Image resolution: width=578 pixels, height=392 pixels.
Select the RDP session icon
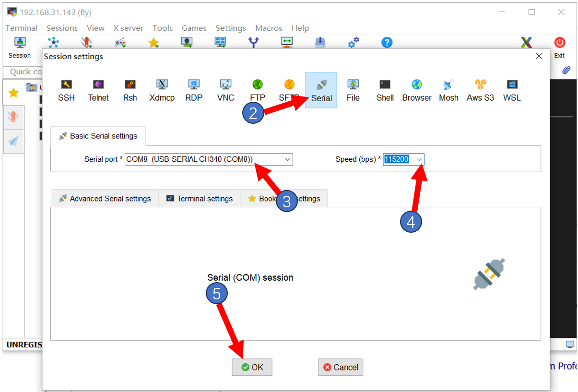coord(194,90)
